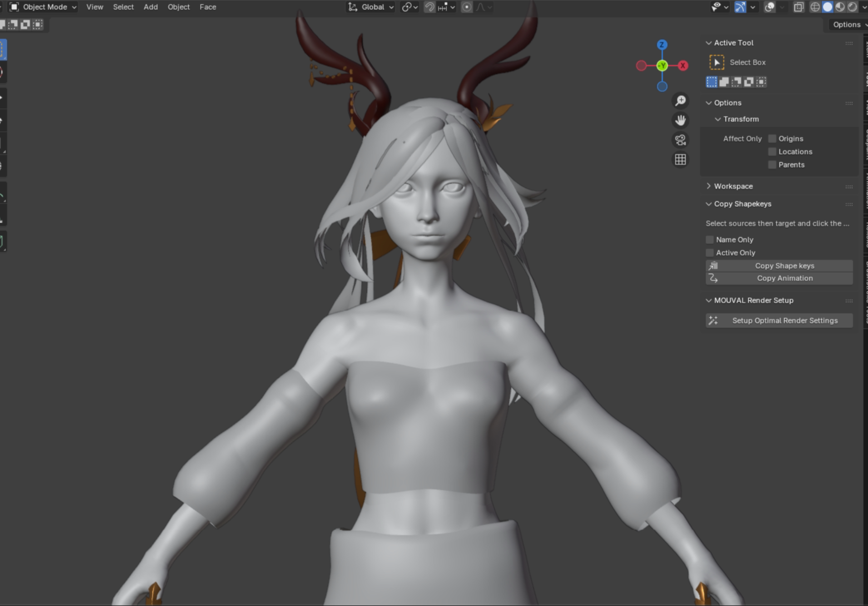
Task: Open the snapping options dropdown
Action: (446, 7)
